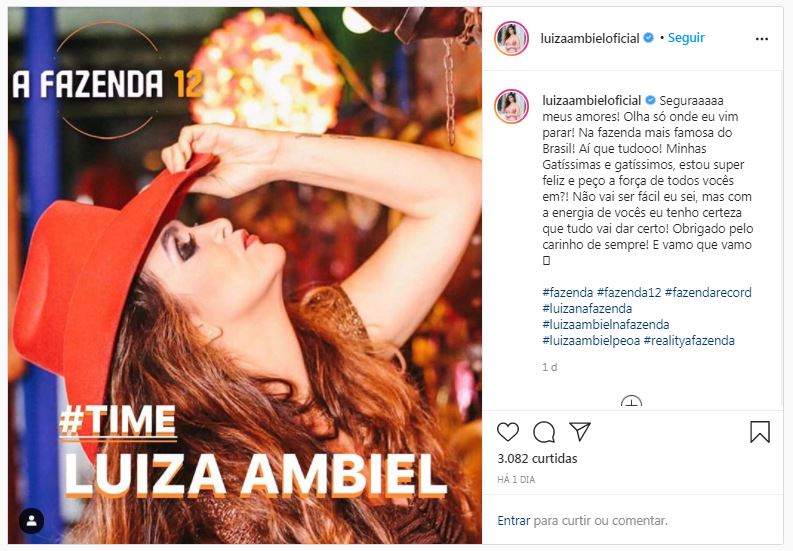Show tagged people icon on photo
This screenshot has height=551, width=793.
[x=31, y=521]
